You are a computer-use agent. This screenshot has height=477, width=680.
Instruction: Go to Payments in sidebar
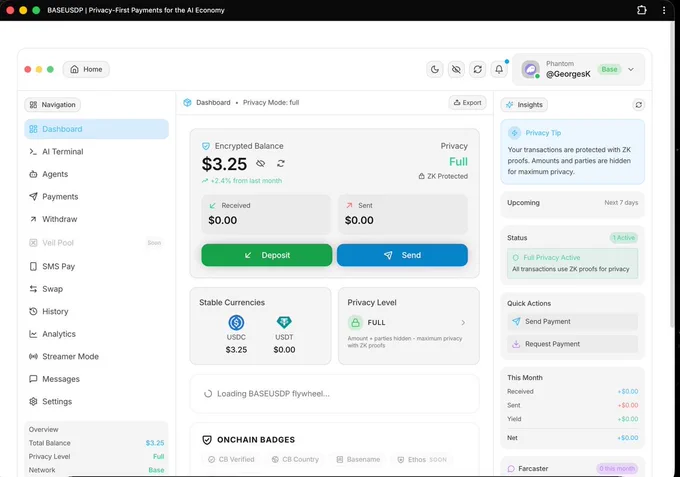click(96, 197)
